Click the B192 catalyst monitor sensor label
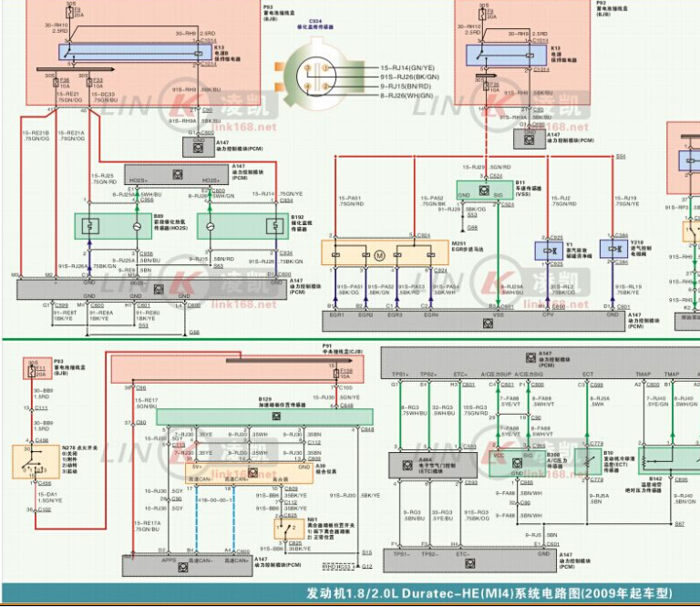Viewport: 700px width, 607px height. [302, 223]
